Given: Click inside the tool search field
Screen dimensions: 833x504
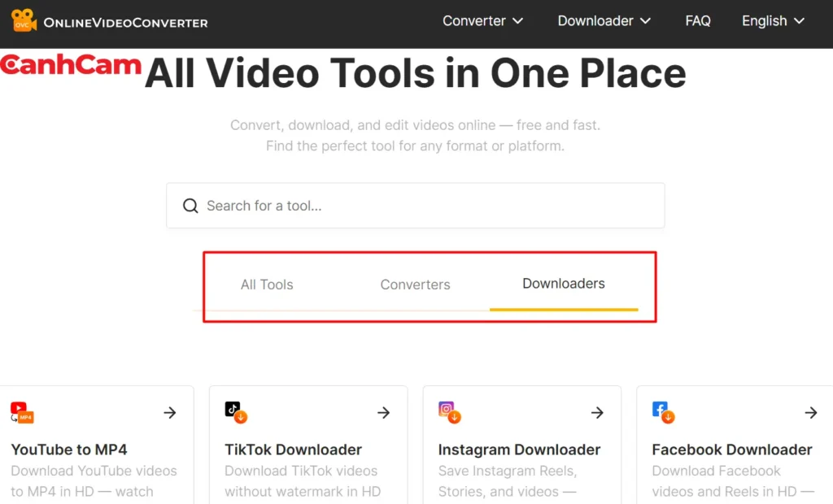Looking at the screenshot, I should click(x=415, y=206).
